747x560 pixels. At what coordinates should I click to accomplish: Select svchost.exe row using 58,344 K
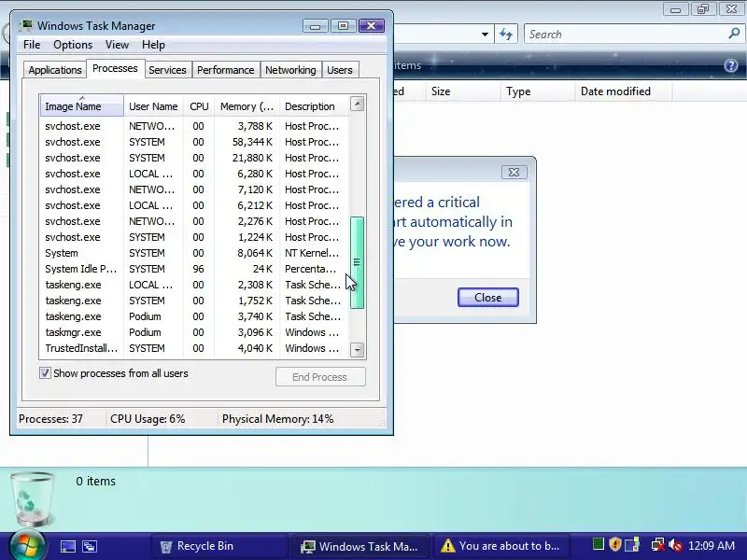pos(194,142)
